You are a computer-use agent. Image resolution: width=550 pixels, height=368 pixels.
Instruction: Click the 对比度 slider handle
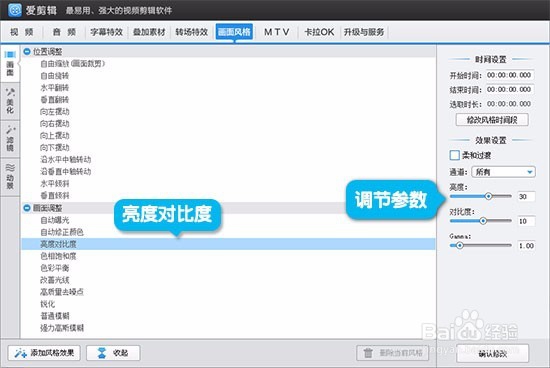click(483, 221)
